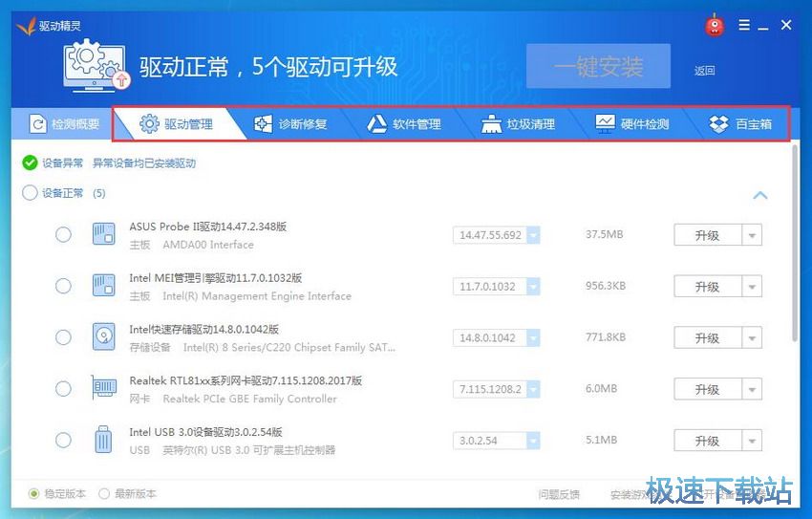The image size is (812, 519).
Task: Click the 37.5MB size text
Action: [x=605, y=234]
